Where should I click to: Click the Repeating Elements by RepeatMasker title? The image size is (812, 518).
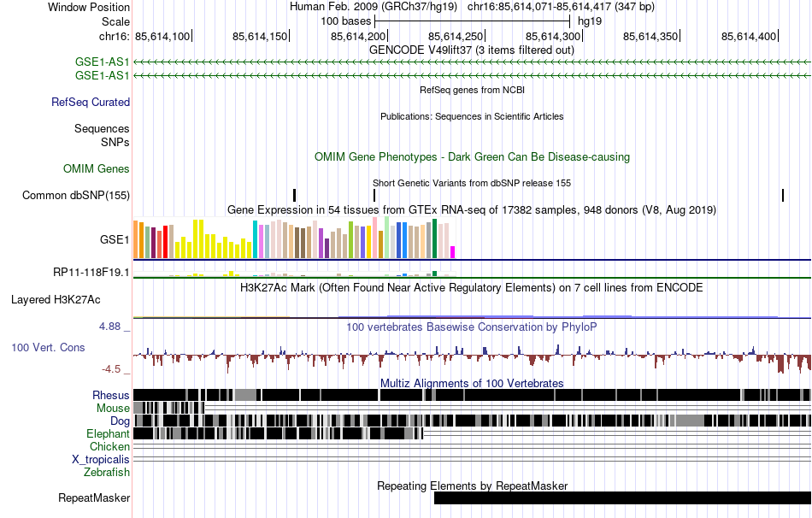pyautogui.click(x=472, y=486)
